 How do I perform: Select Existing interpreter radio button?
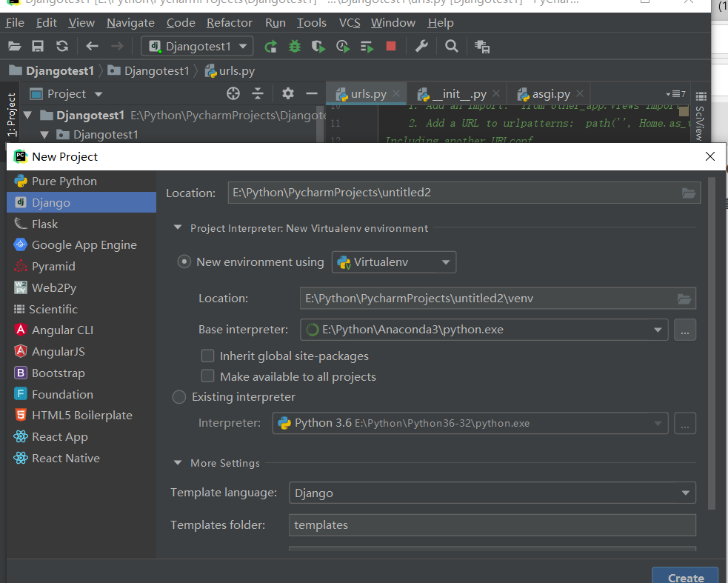point(179,397)
